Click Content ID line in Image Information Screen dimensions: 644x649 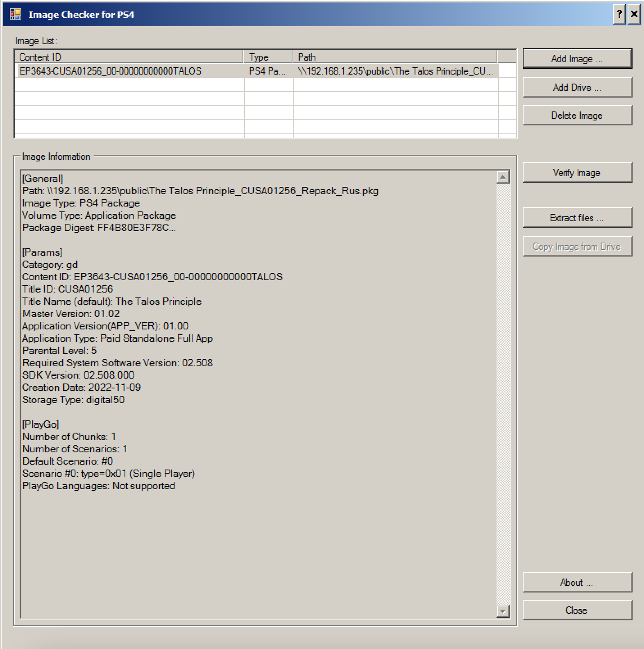tap(152, 277)
